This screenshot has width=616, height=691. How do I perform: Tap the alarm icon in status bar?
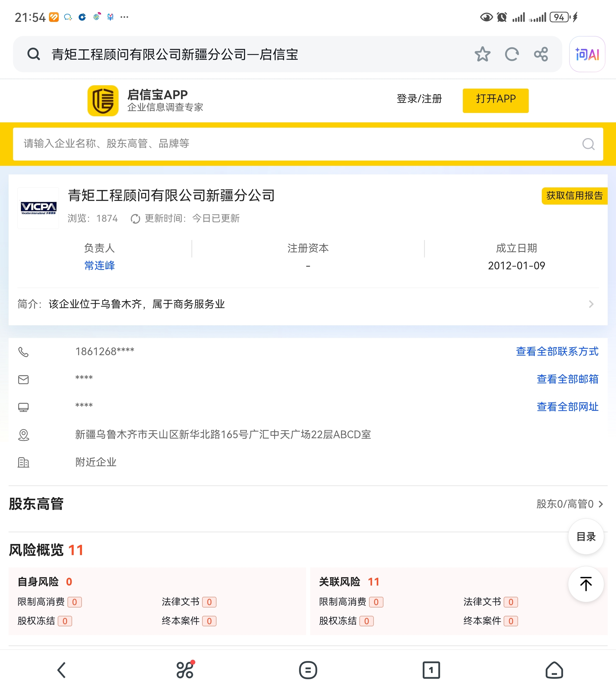tap(502, 17)
